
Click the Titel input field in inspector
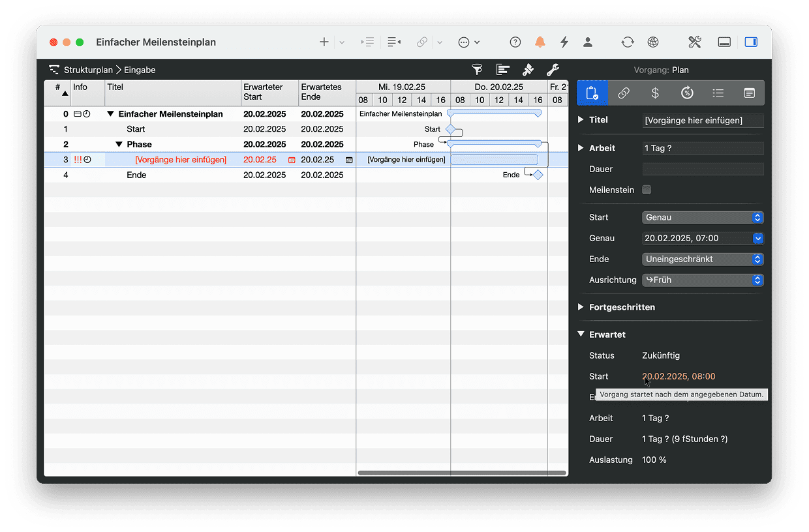(x=702, y=121)
